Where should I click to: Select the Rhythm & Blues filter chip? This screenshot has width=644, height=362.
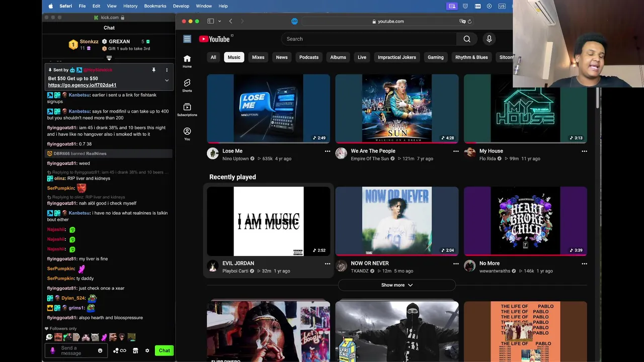click(x=471, y=57)
